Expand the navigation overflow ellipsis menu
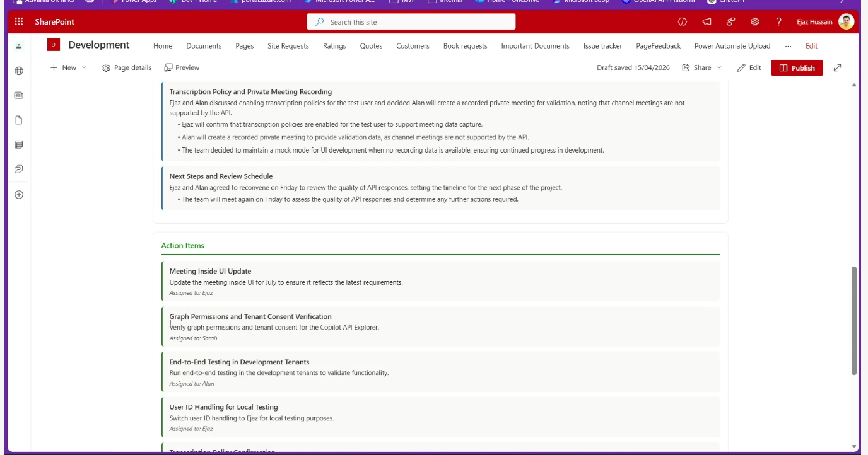This screenshot has width=868, height=455. tap(788, 46)
